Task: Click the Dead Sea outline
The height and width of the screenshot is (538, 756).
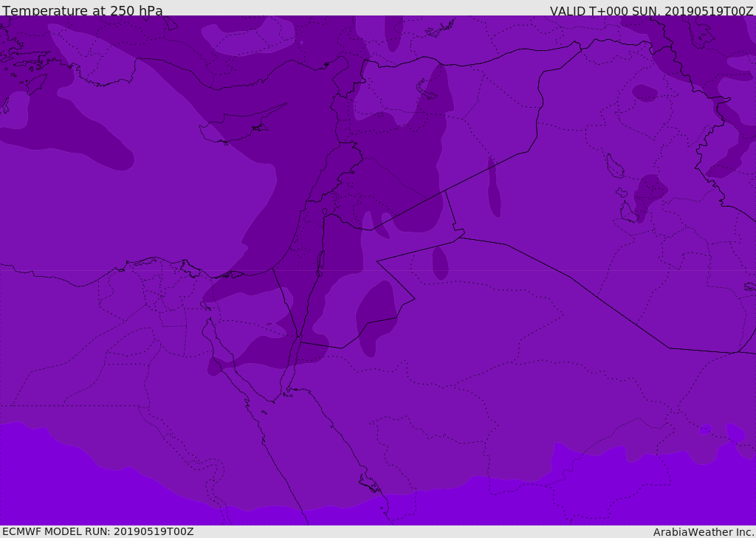Action: click(320, 262)
